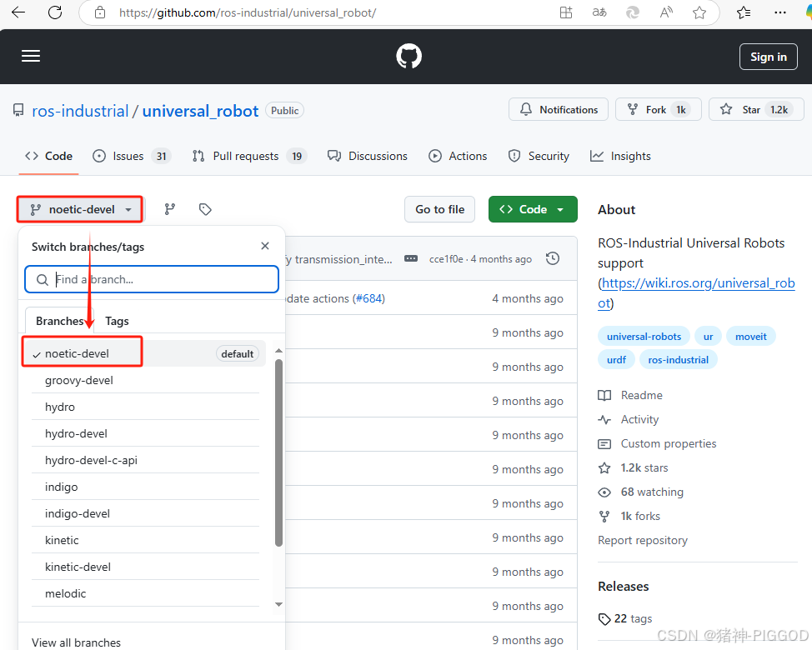Reload the page with the refresh icon

click(x=55, y=12)
